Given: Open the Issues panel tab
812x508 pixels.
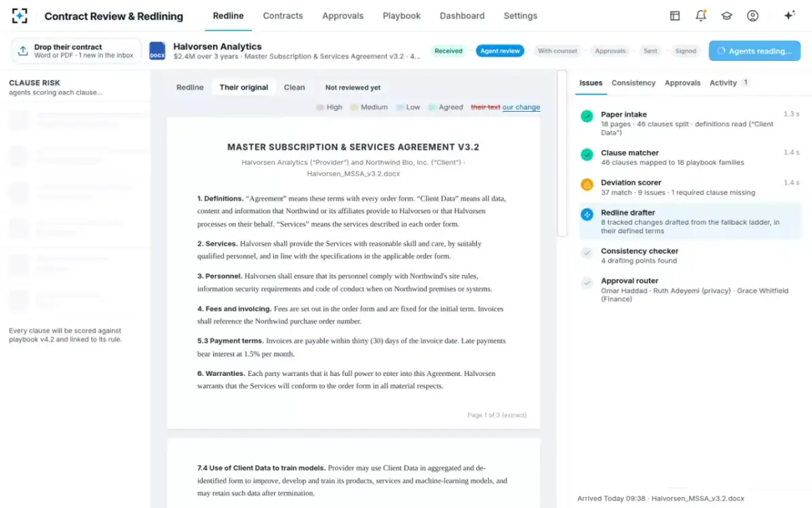Looking at the screenshot, I should pyautogui.click(x=591, y=83).
